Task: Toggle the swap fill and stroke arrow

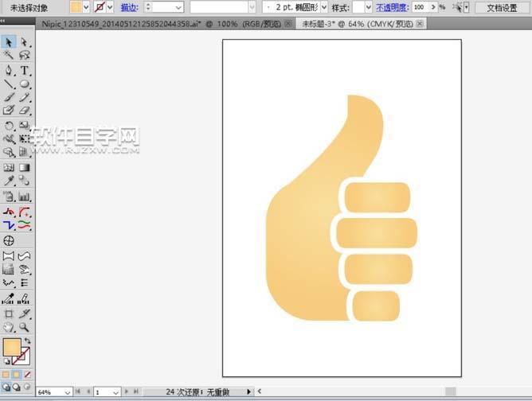Action: coord(28,341)
